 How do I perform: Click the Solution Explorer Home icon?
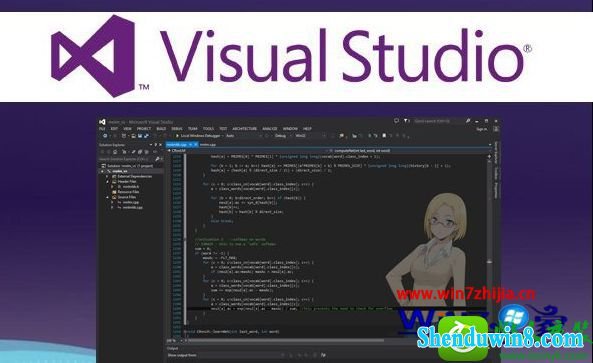[x=115, y=152]
